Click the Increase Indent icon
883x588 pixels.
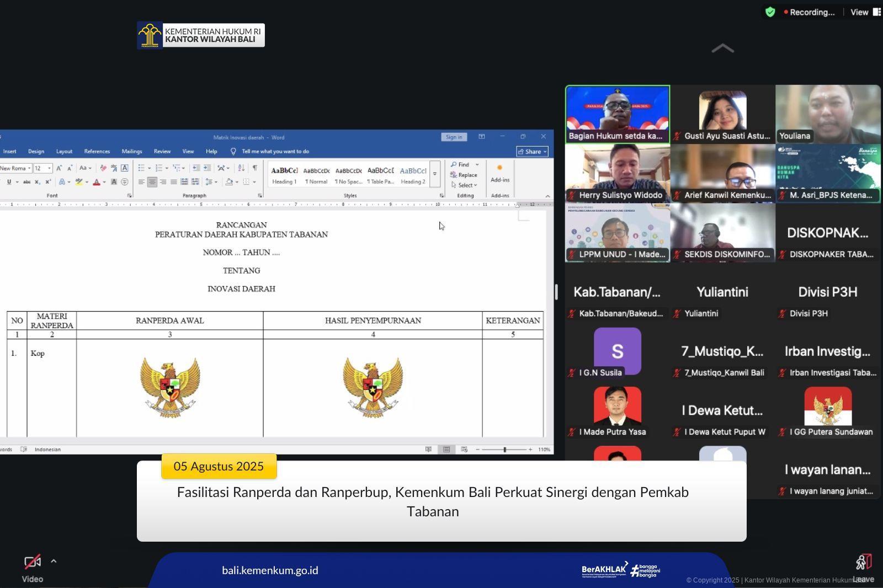tap(207, 168)
